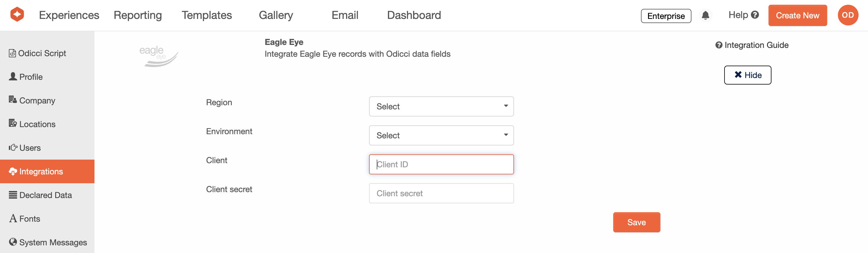868x253 pixels.
Task: Expand the Environment dropdown
Action: (x=441, y=136)
